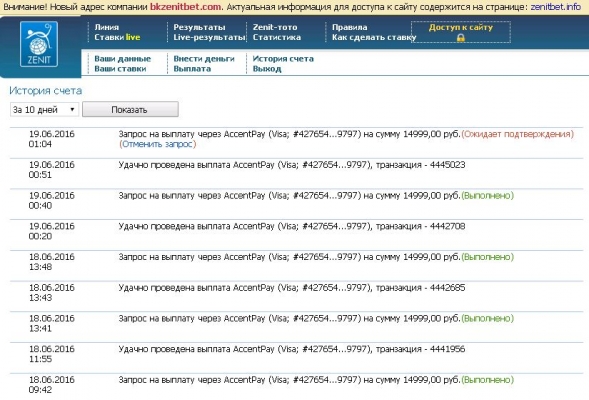Open the Линия menu item
This screenshot has height=400, width=589.
click(x=107, y=27)
